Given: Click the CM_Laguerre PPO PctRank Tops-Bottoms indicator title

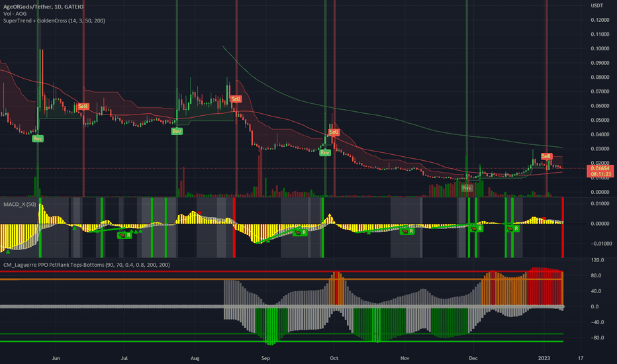Looking at the screenshot, I should pyautogui.click(x=87, y=265).
